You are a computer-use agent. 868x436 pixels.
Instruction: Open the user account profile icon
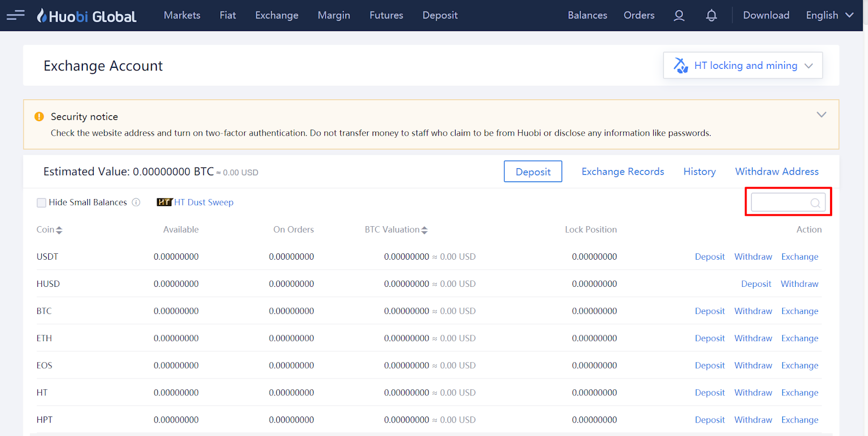point(679,16)
